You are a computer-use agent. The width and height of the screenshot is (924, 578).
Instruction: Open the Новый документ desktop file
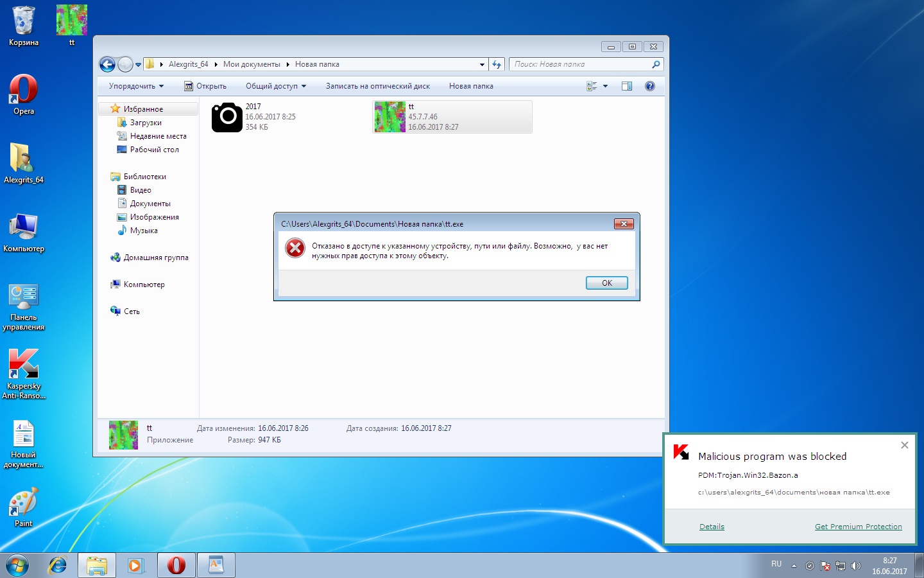point(24,444)
